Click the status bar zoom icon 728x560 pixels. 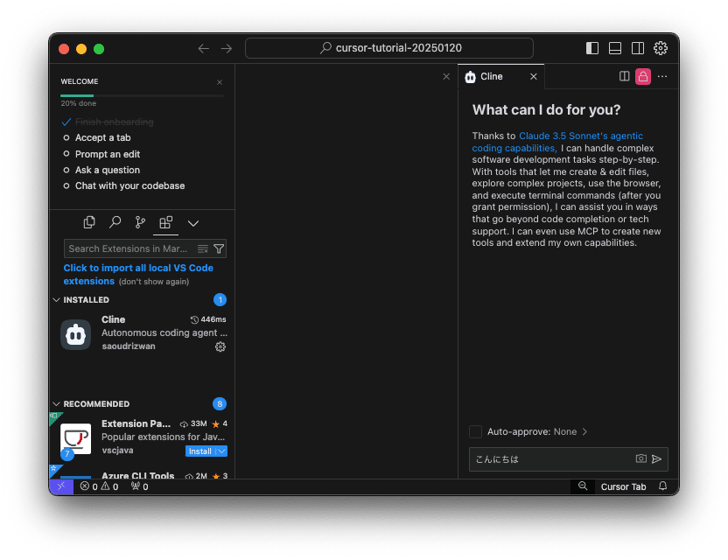point(583,486)
